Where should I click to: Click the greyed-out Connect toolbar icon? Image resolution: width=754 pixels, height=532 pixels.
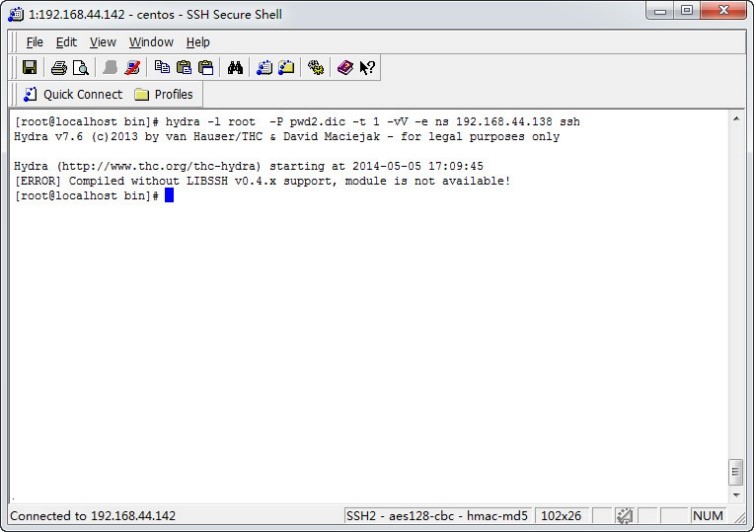click(x=110, y=67)
